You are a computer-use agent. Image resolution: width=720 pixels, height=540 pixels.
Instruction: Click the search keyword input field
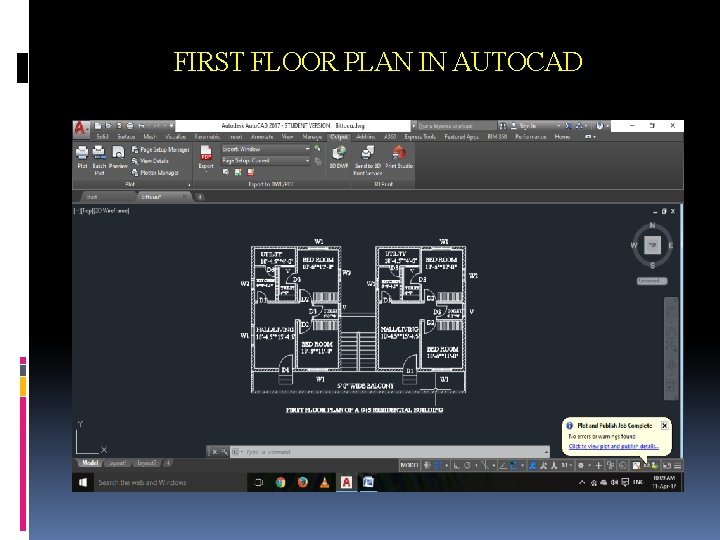tap(456, 126)
